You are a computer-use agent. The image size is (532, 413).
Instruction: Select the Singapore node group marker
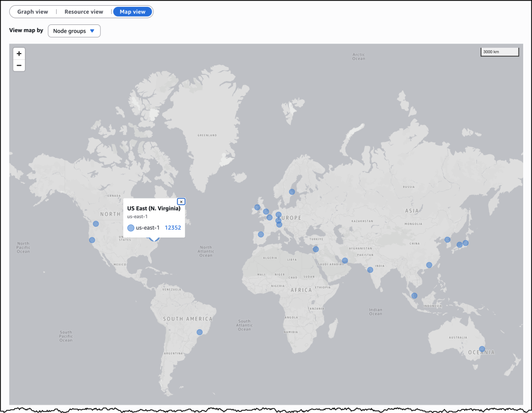point(414,296)
